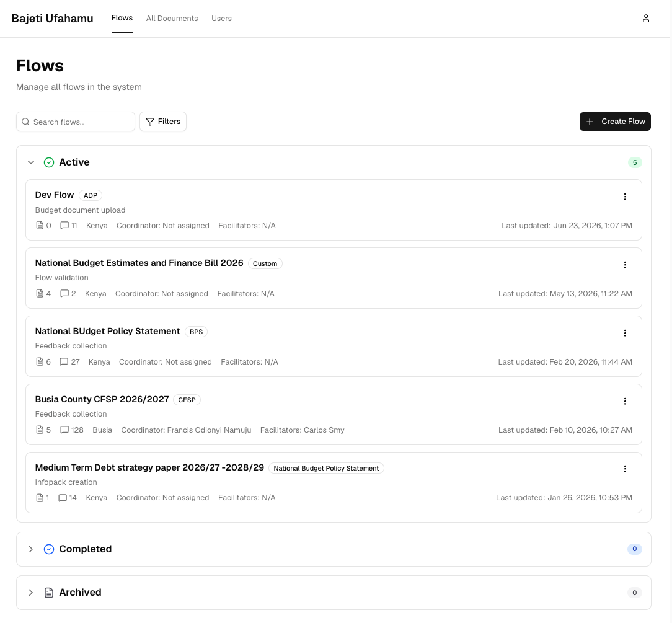Screen dimensions: 672x623
Task: Open the user profile icon
Action: point(646,18)
